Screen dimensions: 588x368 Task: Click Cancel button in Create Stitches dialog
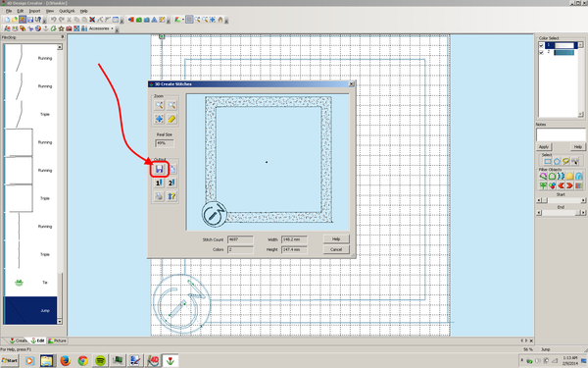(x=336, y=249)
